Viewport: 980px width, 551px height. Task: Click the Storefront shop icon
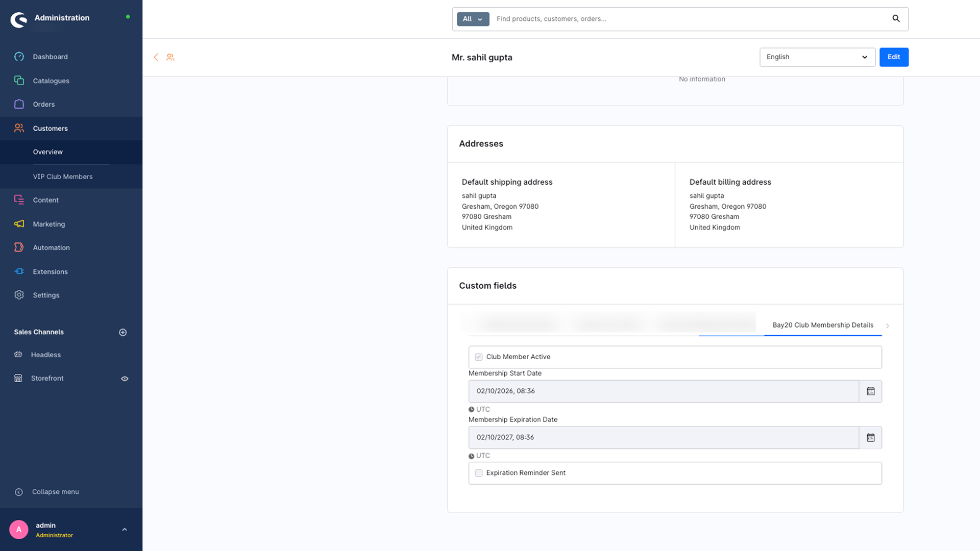coord(18,378)
